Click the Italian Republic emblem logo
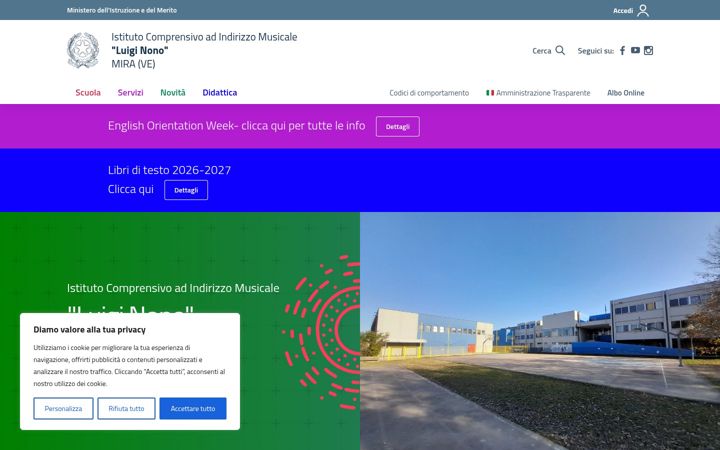Screen dimensions: 720x450 click(x=83, y=50)
